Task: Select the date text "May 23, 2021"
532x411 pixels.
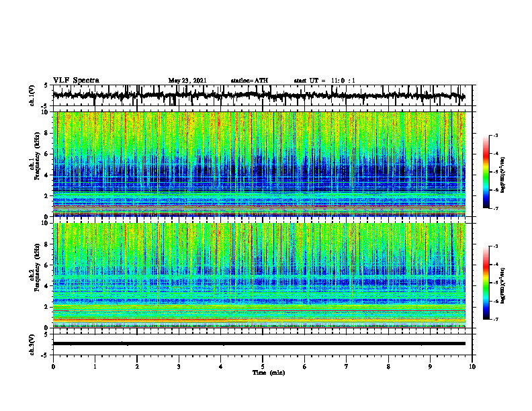Action: 187,81
